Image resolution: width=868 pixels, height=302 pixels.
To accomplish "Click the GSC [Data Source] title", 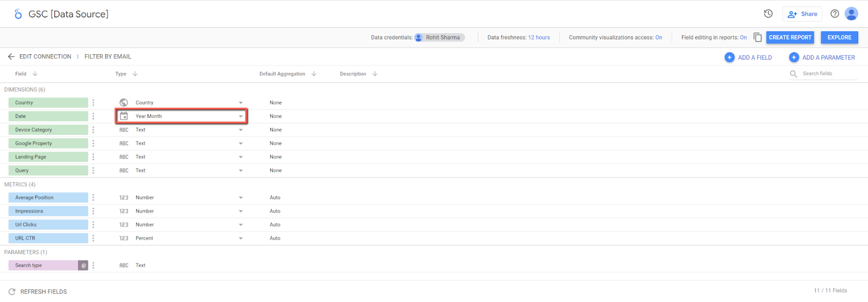I will click(68, 14).
